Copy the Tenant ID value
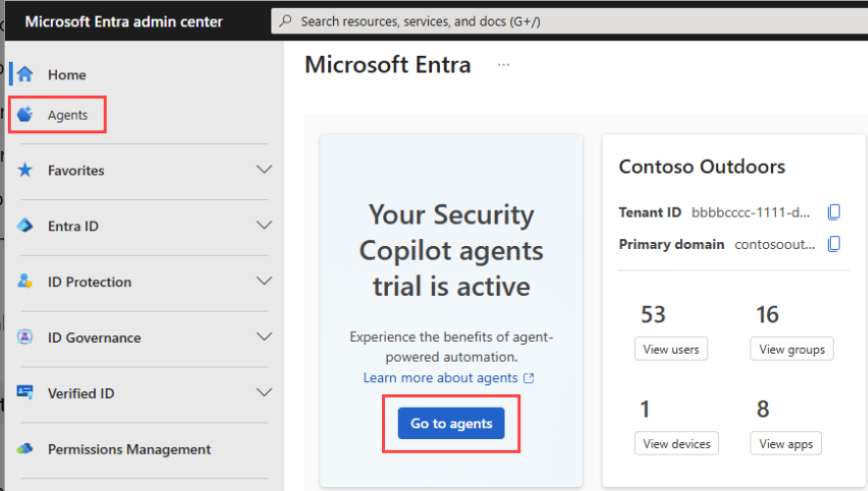Viewport: 868px width, 491px height. pos(834,213)
